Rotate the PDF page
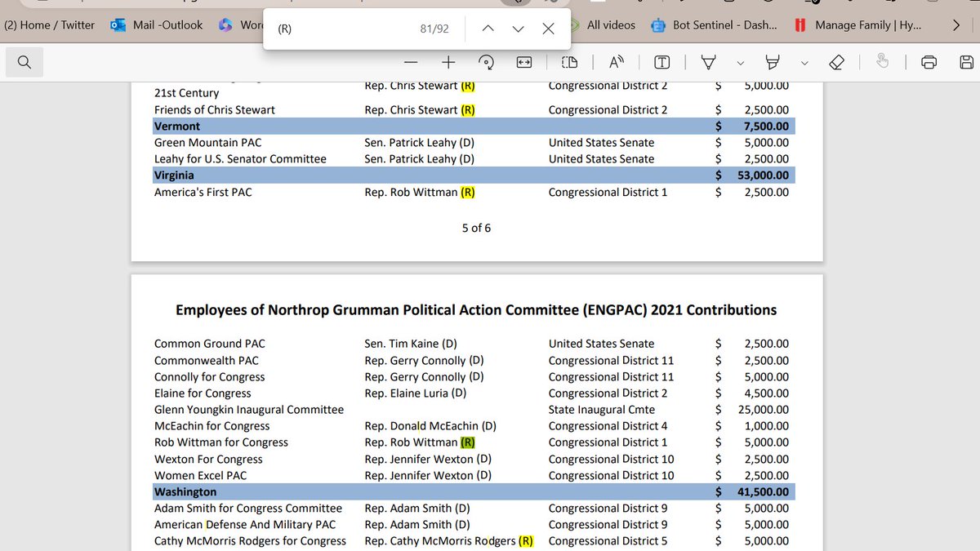Screen dimensions: 980x551 487,62
